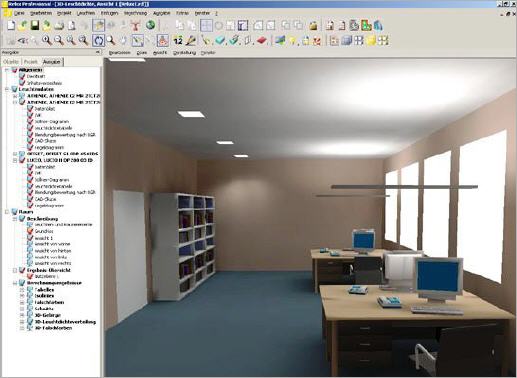
Task: Click the Print icon in the toolbar
Action: [x=59, y=25]
